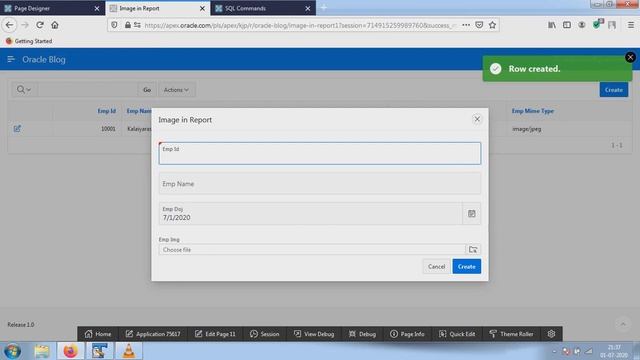This screenshot has width=640, height=360.
Task: Click the padlock site info icon
Action: (128, 25)
